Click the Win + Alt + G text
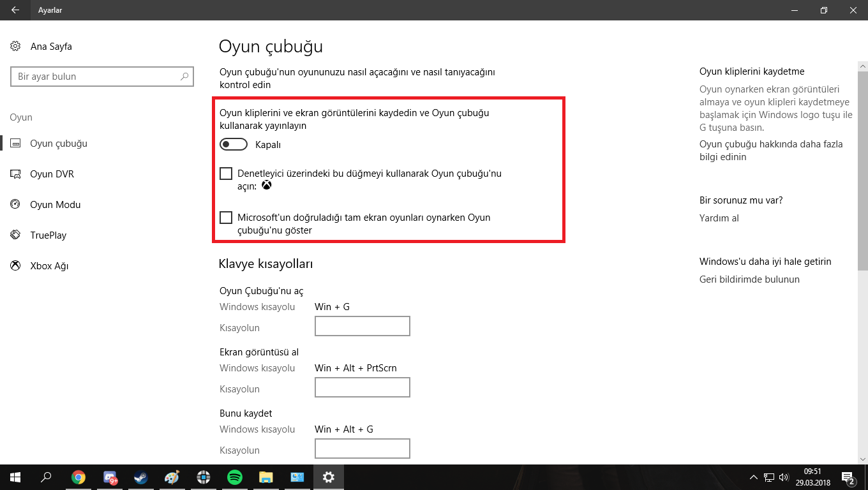The height and width of the screenshot is (490, 868). pyautogui.click(x=344, y=429)
